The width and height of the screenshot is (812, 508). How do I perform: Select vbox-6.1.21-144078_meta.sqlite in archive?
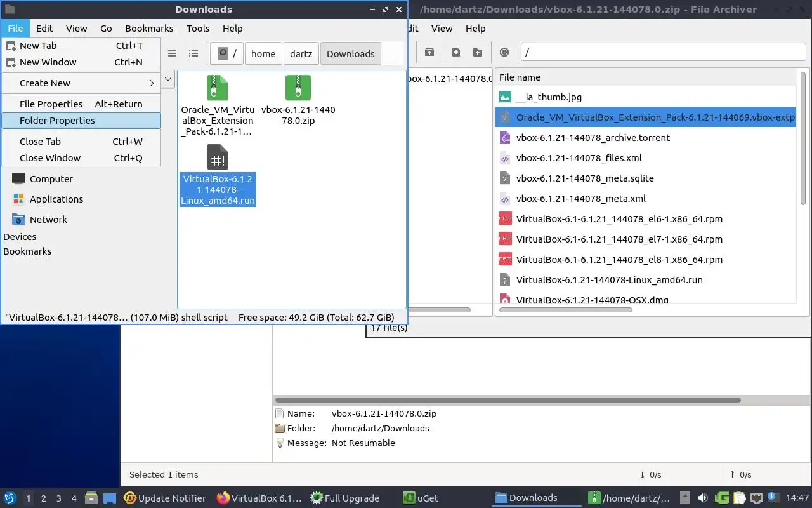click(645, 178)
